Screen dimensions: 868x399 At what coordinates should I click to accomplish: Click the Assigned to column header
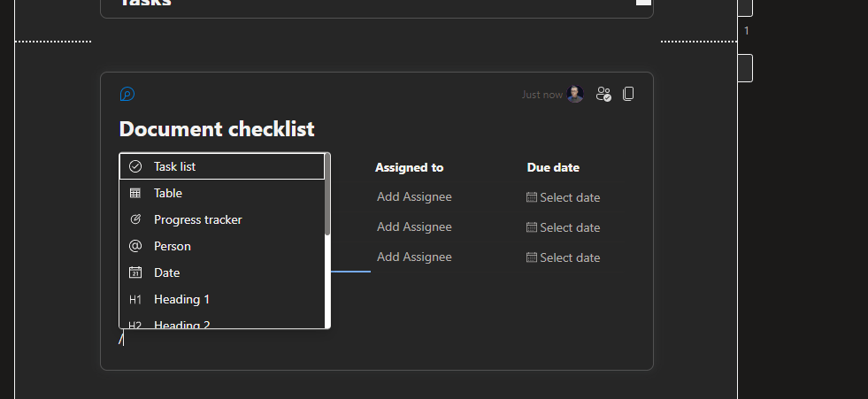409,167
